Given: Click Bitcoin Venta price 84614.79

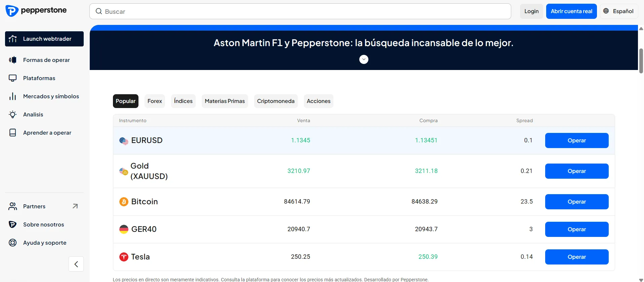Looking at the screenshot, I should pyautogui.click(x=297, y=202).
